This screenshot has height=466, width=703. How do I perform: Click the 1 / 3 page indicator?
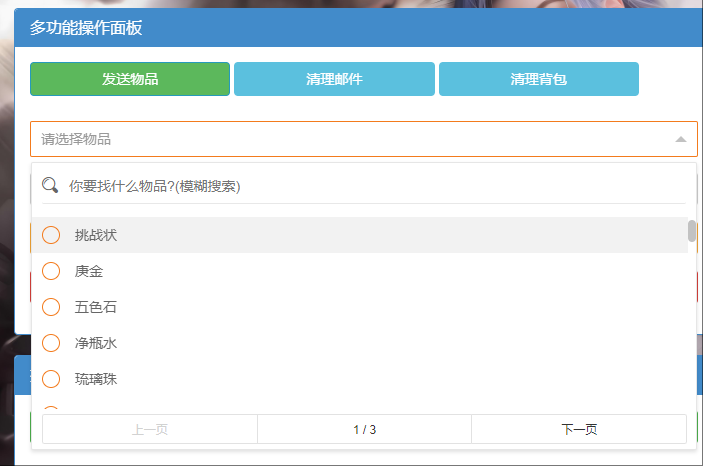click(x=365, y=429)
